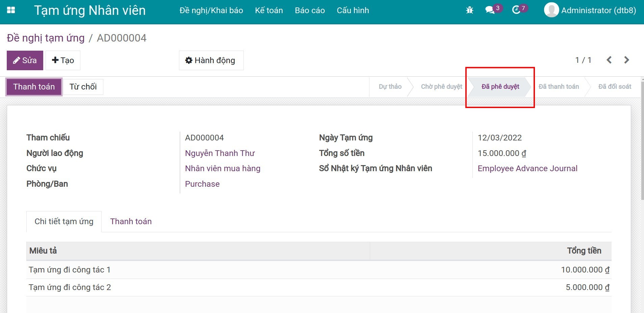The height and width of the screenshot is (313, 644).
Task: Click the Administrator user avatar
Action: [x=551, y=10]
